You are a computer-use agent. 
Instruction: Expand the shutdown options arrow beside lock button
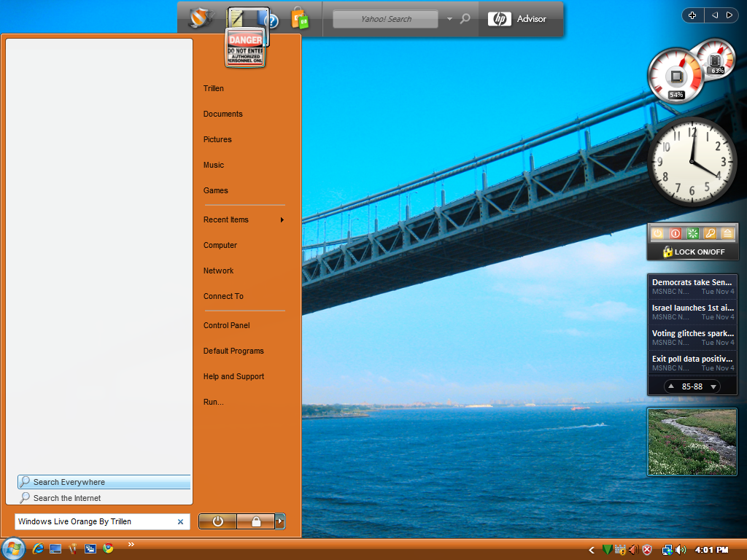pyautogui.click(x=280, y=521)
